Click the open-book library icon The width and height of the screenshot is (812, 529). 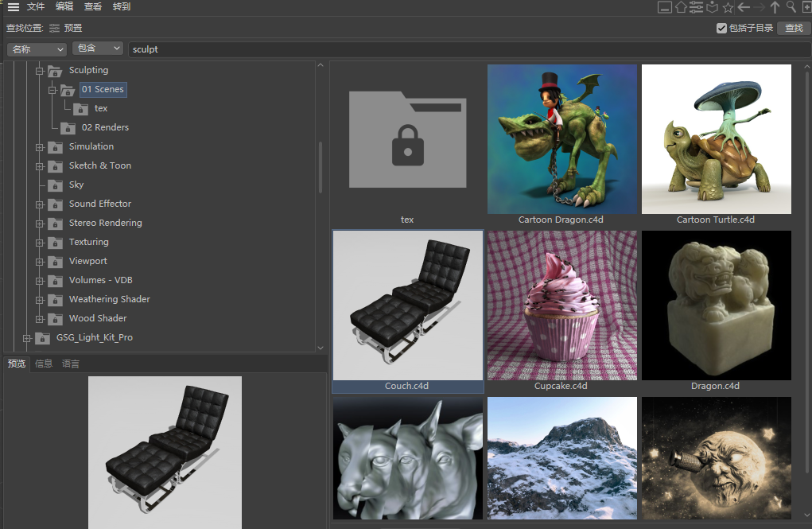click(x=712, y=6)
